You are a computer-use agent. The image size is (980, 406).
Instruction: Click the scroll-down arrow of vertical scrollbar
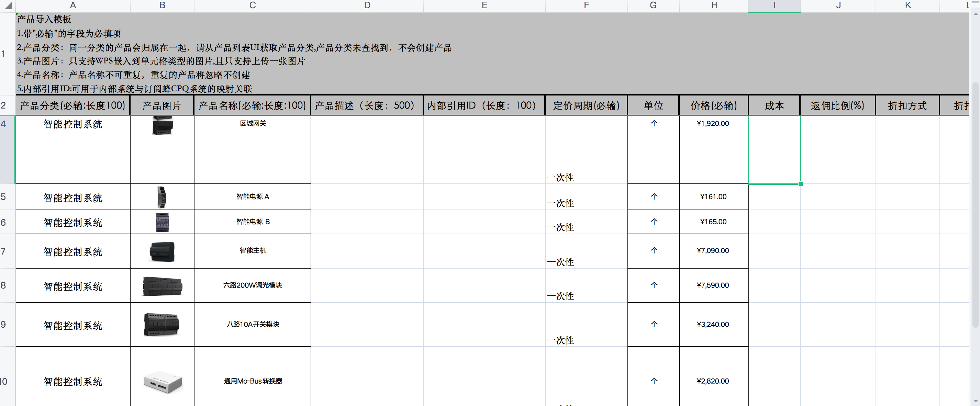[x=976, y=401]
